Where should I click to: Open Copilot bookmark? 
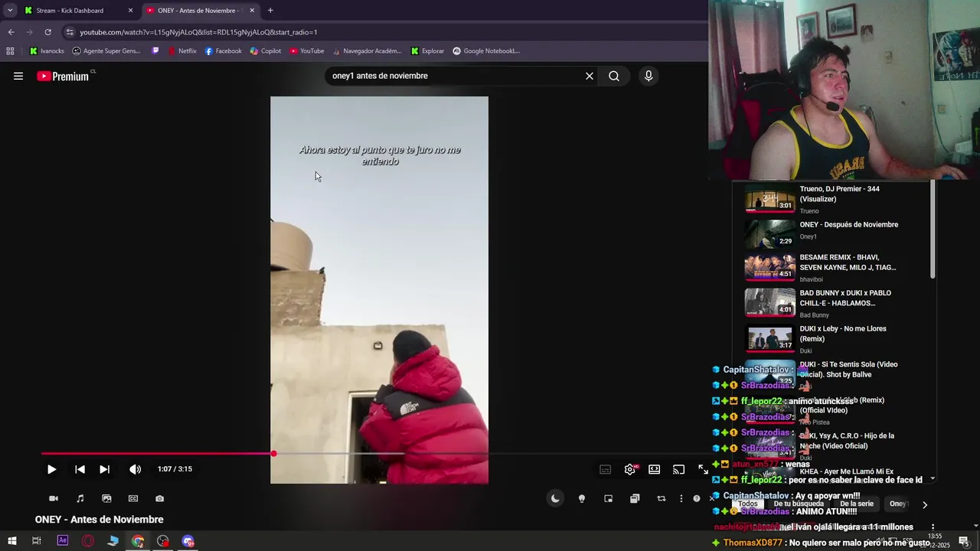[x=266, y=51]
